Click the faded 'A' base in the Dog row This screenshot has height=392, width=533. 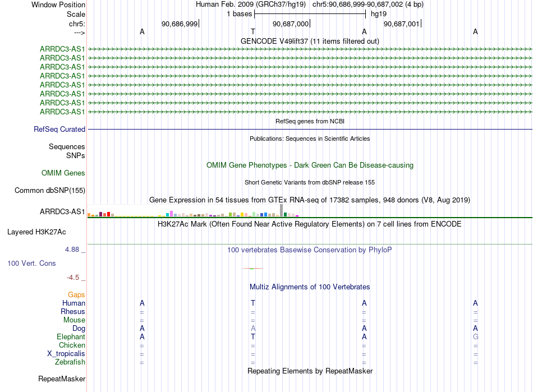pyautogui.click(x=253, y=328)
